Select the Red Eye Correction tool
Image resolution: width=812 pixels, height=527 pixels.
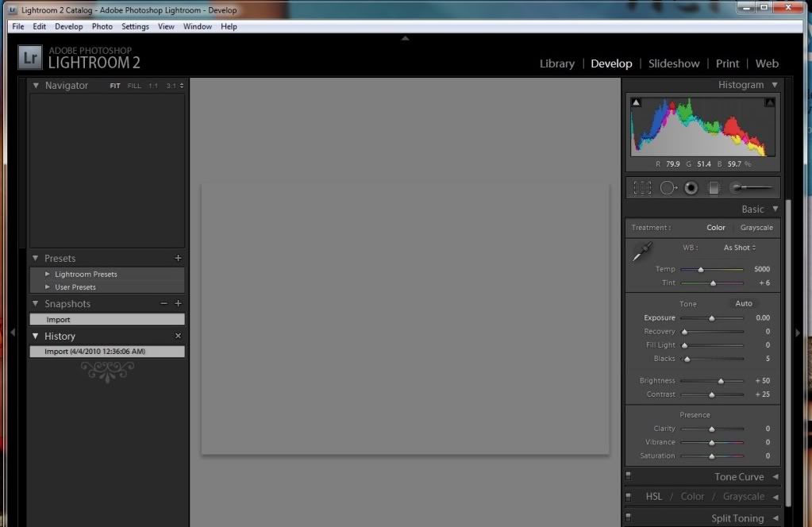coord(691,188)
